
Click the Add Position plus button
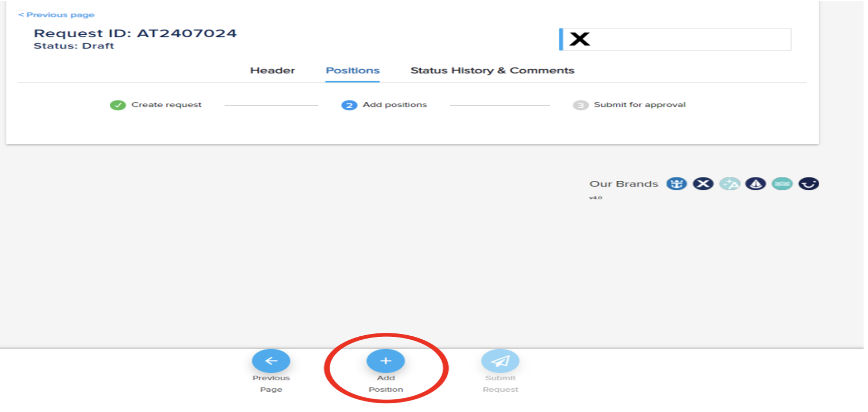click(x=385, y=361)
